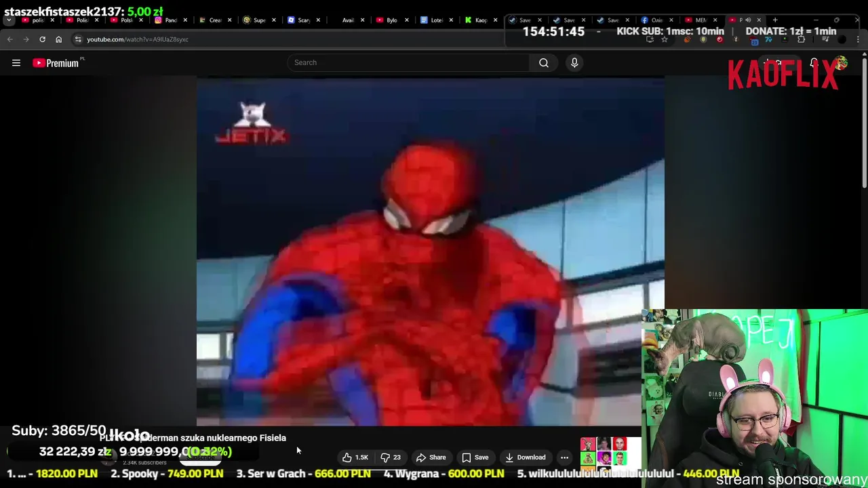Open the account avatar menu

click(842, 63)
